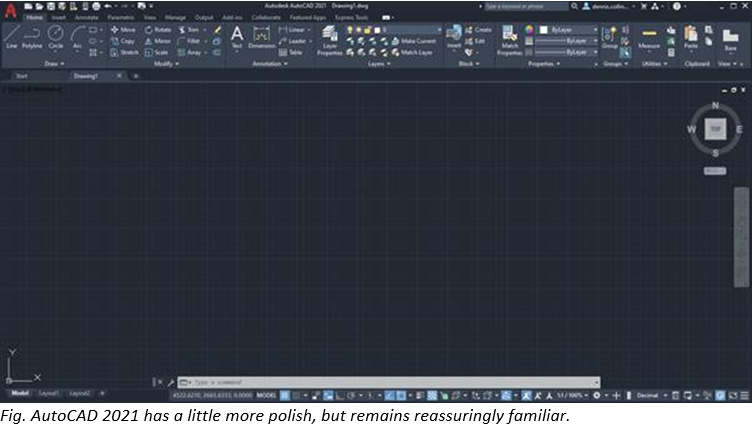Click Match Layer button
Viewport: 754px width, 430px height.
click(x=412, y=52)
